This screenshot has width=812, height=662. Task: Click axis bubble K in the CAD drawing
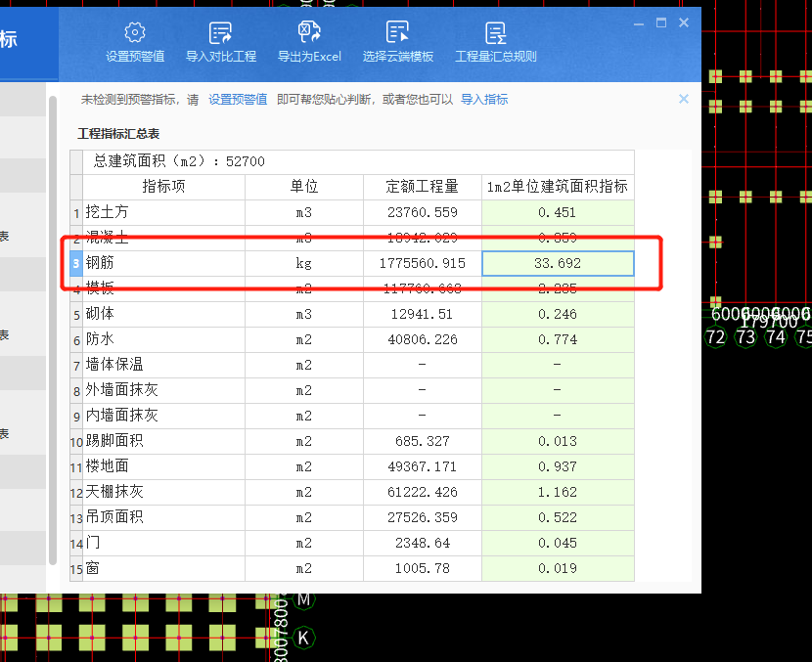pyautogui.click(x=304, y=638)
